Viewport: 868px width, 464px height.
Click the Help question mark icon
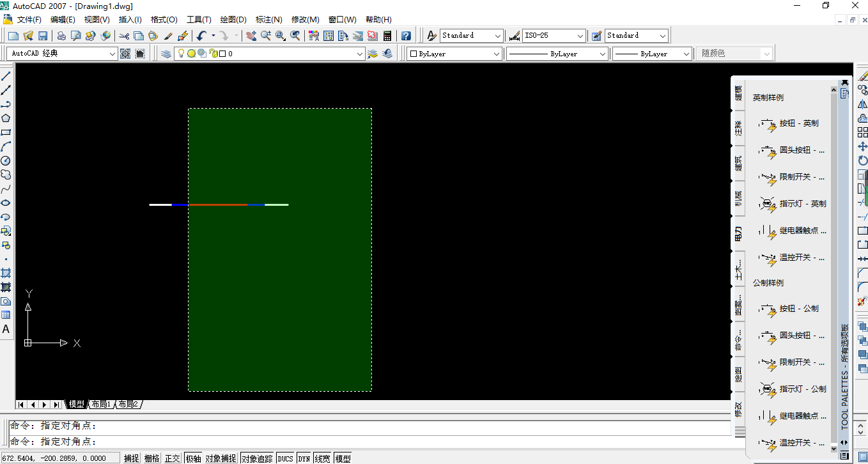406,36
